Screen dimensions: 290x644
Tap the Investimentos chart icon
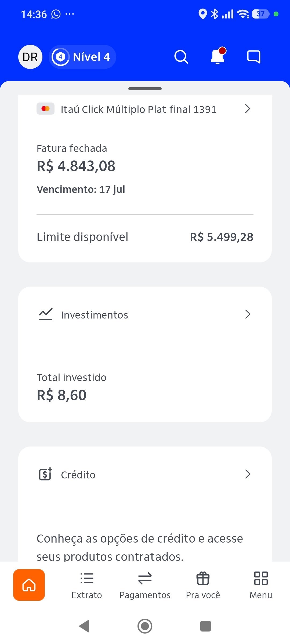pyautogui.click(x=46, y=314)
